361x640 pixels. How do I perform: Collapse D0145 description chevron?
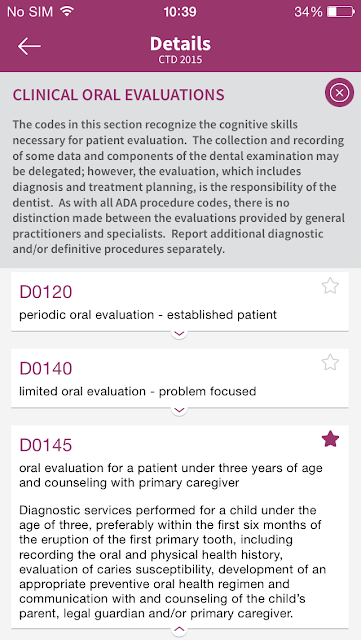tap(180, 630)
